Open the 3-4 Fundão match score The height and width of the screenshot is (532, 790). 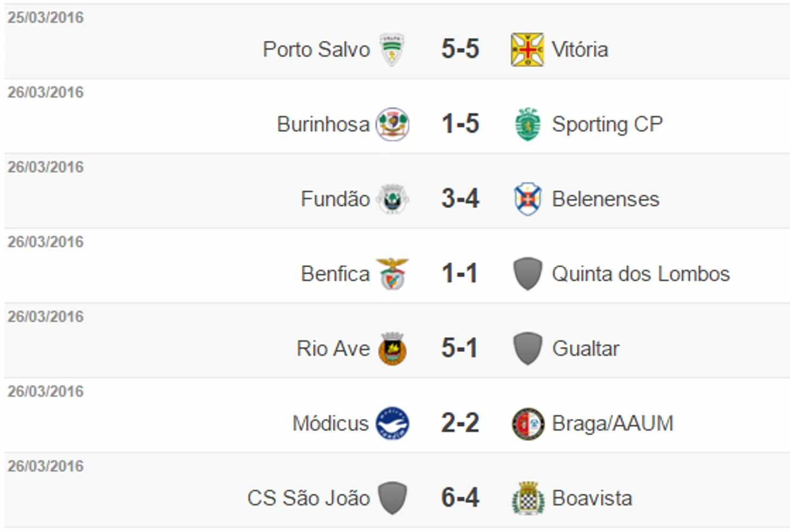[x=460, y=199]
